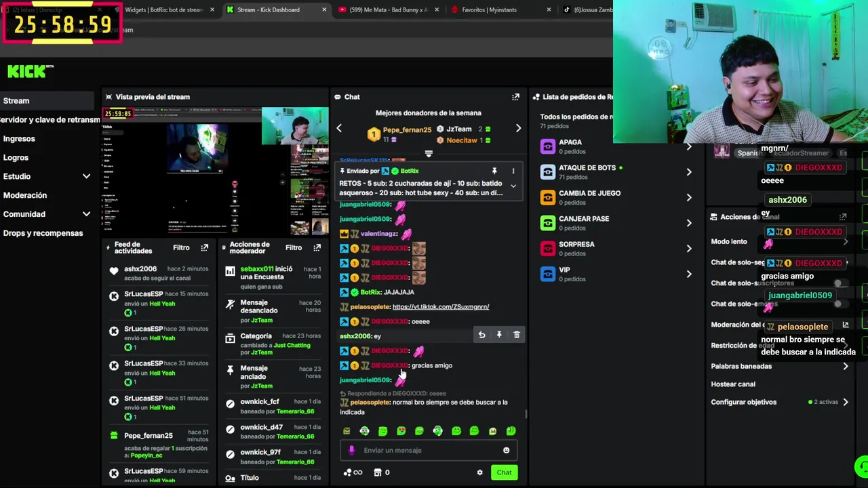
Task: Close the Me Mata Bad Bunny tab
Action: click(x=436, y=9)
